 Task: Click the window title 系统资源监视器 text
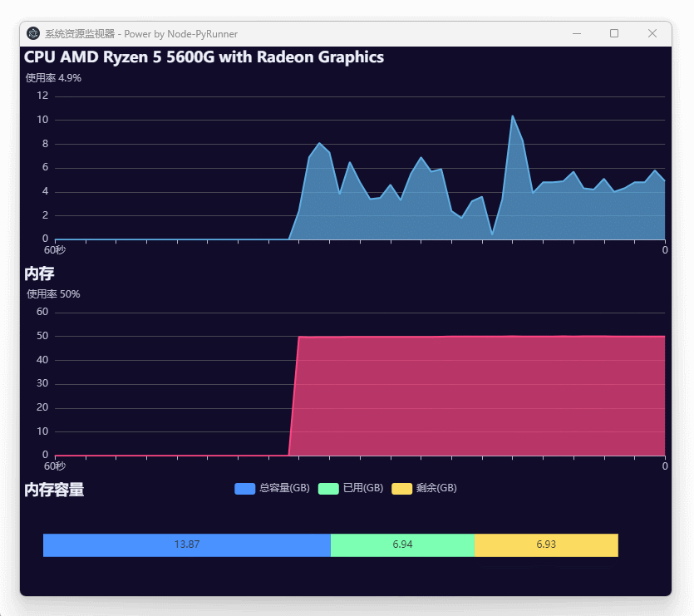tap(80, 34)
